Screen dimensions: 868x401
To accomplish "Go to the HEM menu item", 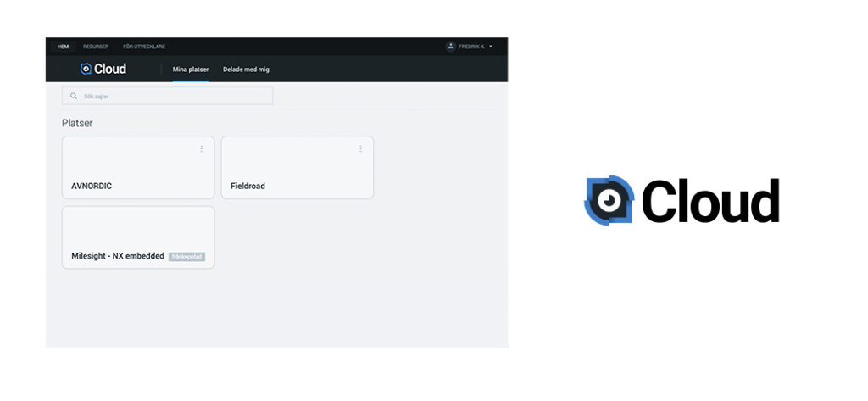I will (63, 47).
